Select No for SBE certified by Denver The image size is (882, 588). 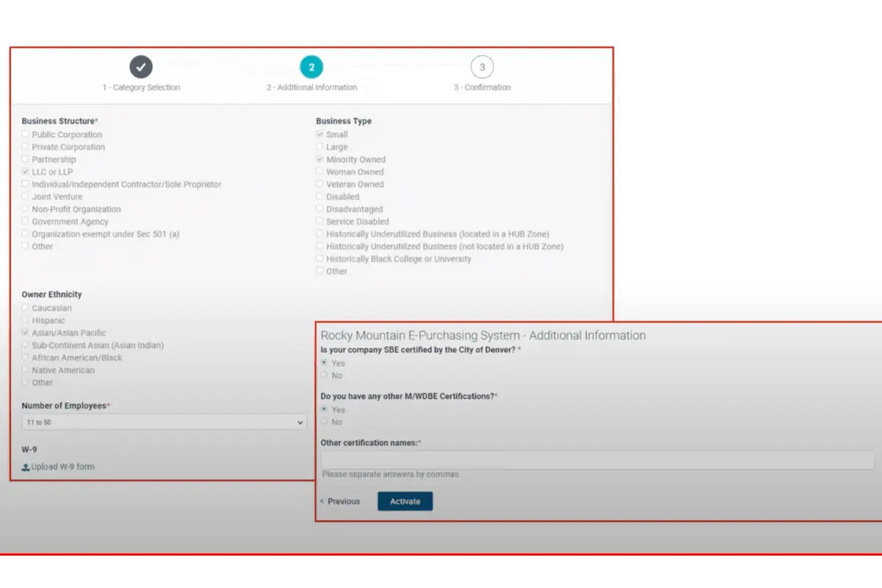(324, 376)
